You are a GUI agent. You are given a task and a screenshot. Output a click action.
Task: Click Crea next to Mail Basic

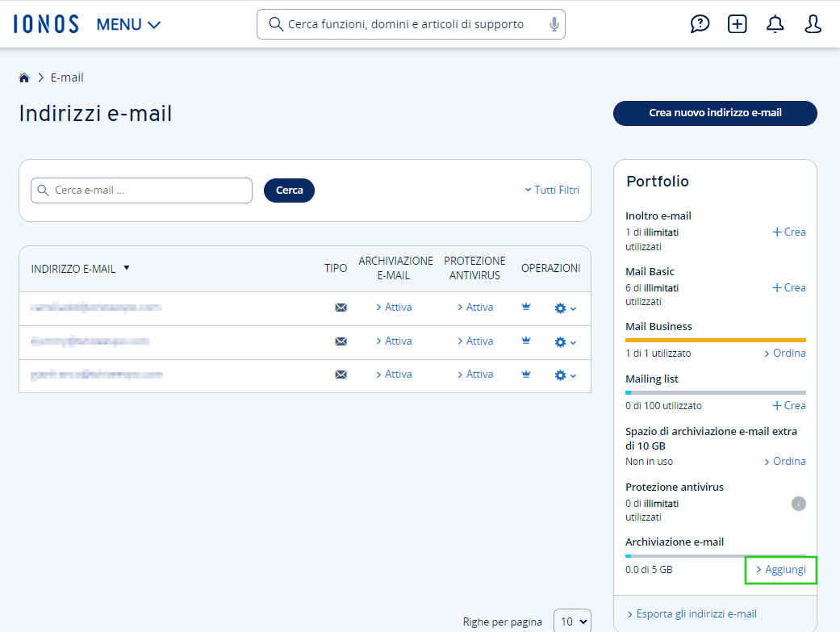coord(789,288)
